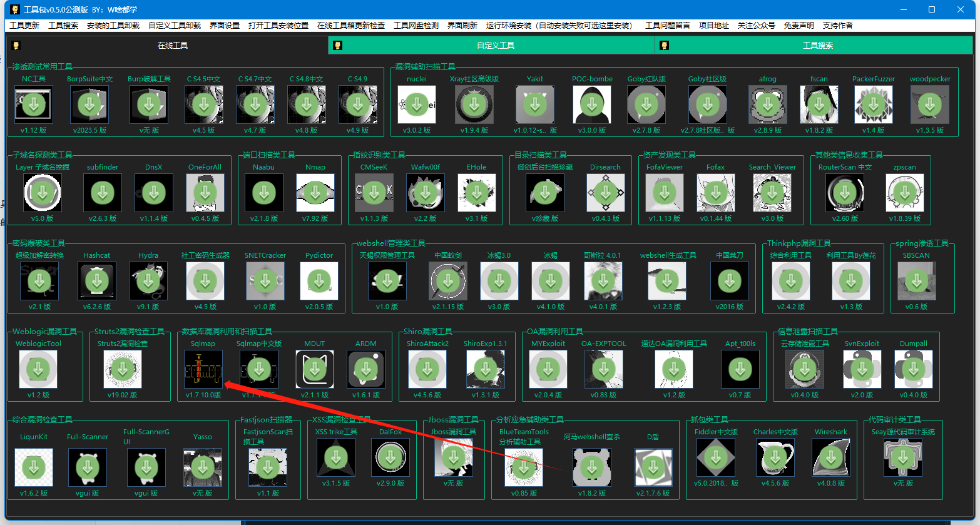This screenshot has width=980, height=525.
Task: Click the BorpSuite中文 download icon
Action: pyautogui.click(x=89, y=104)
